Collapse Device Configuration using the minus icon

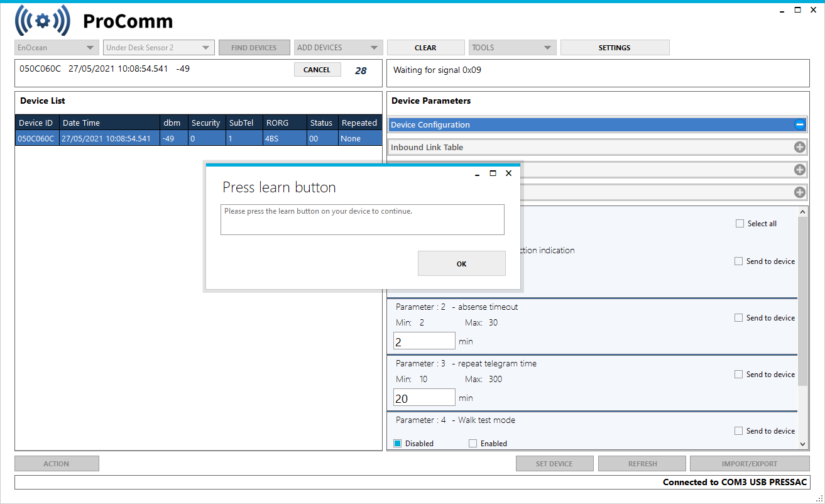pyautogui.click(x=799, y=124)
